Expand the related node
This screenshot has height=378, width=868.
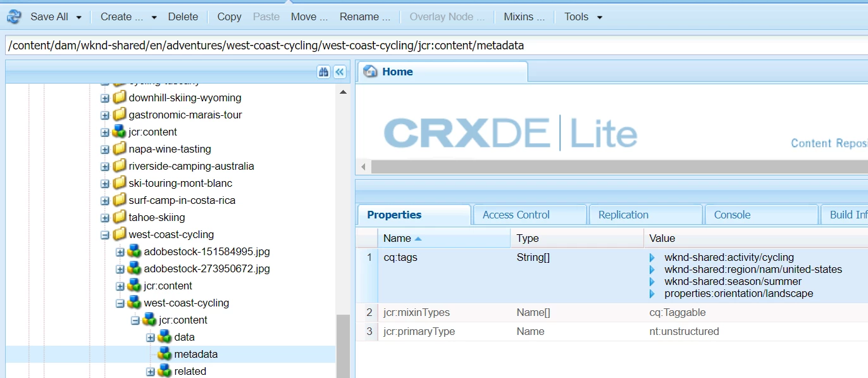pos(151,372)
